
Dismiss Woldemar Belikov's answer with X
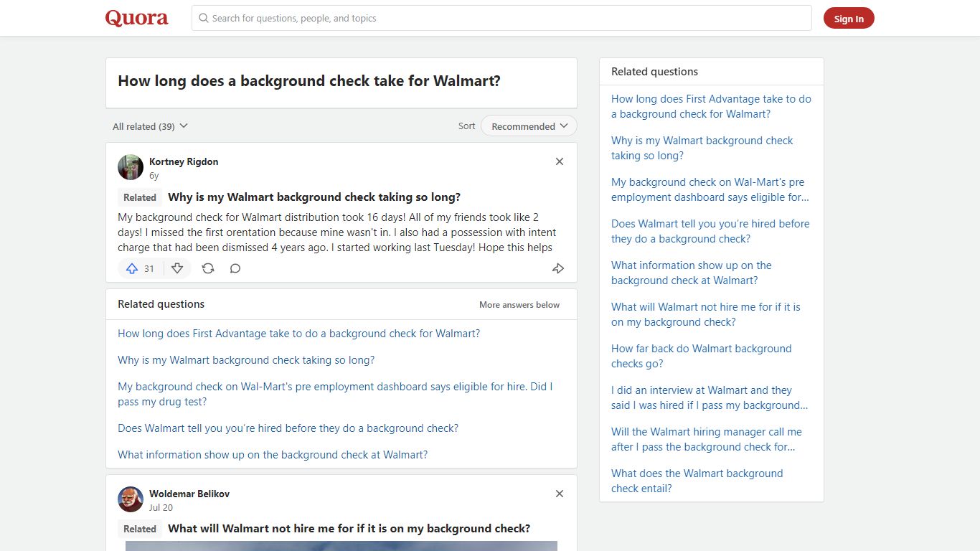(560, 494)
